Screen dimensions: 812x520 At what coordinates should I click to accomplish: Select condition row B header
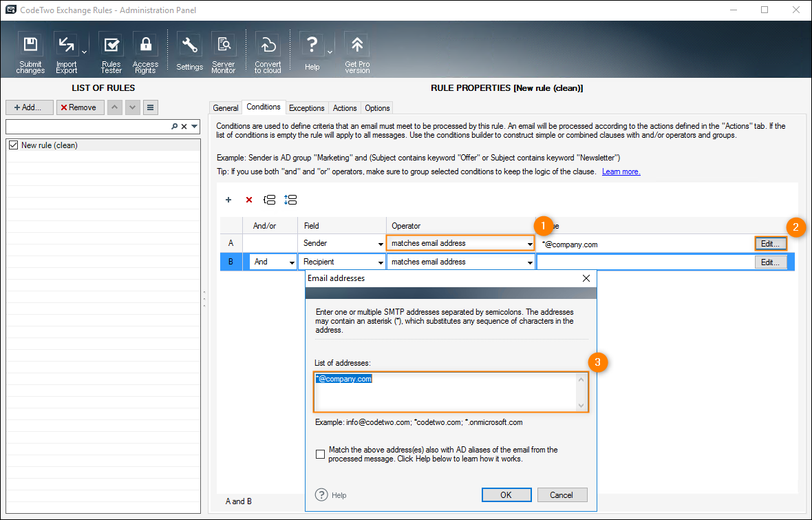231,262
